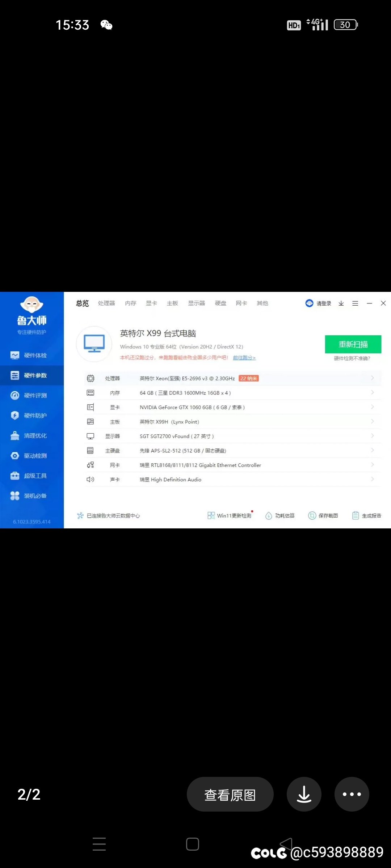Switch to the top 显示器 tab
The height and width of the screenshot is (868, 391).
point(197,303)
